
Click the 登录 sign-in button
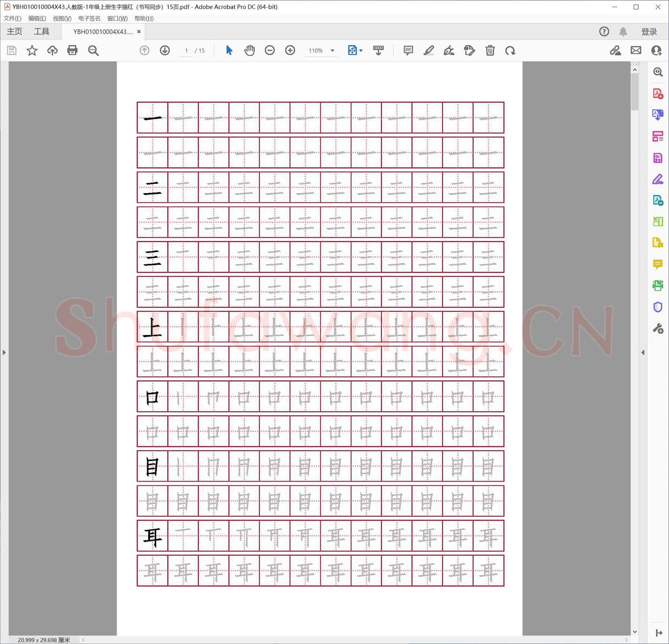click(x=649, y=32)
